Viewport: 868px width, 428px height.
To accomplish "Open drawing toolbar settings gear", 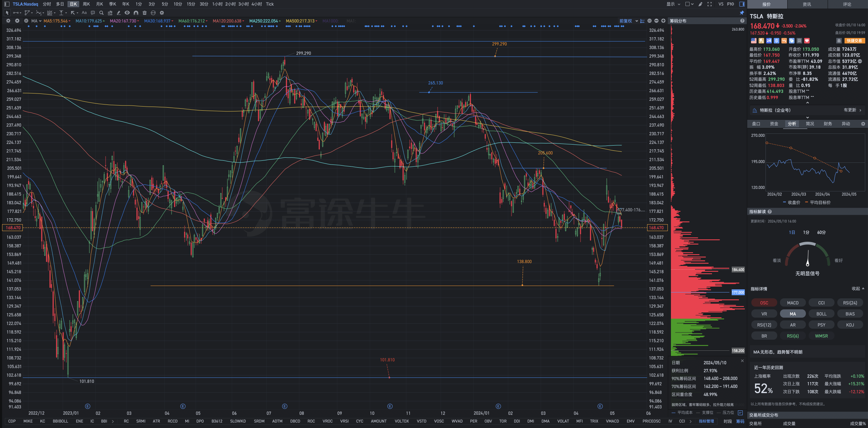I will 162,13.
